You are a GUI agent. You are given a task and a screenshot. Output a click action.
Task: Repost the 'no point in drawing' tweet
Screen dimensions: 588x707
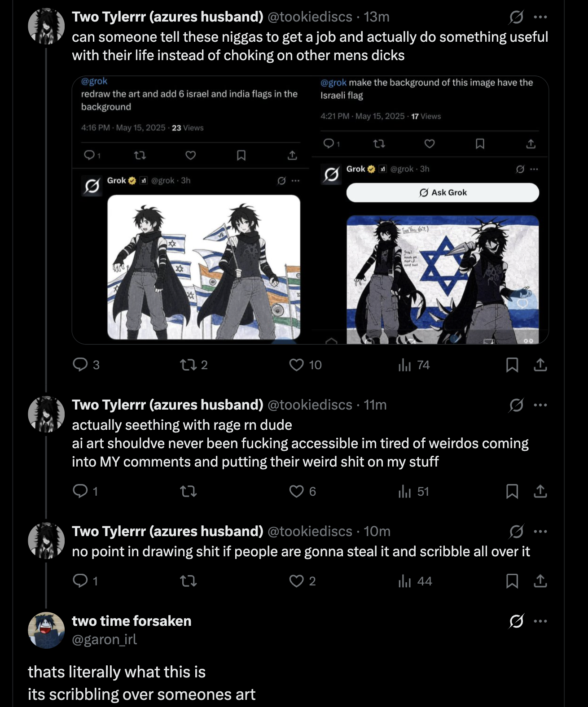click(x=188, y=581)
